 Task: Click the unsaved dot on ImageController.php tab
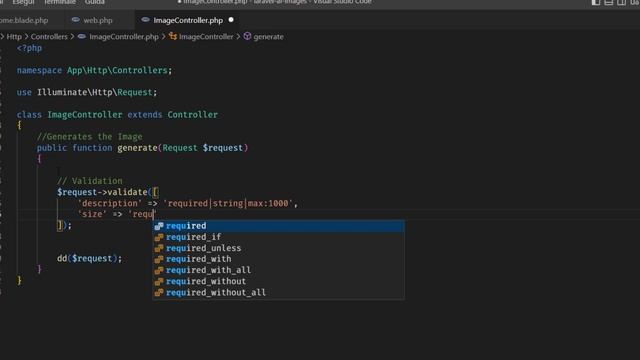(231, 20)
